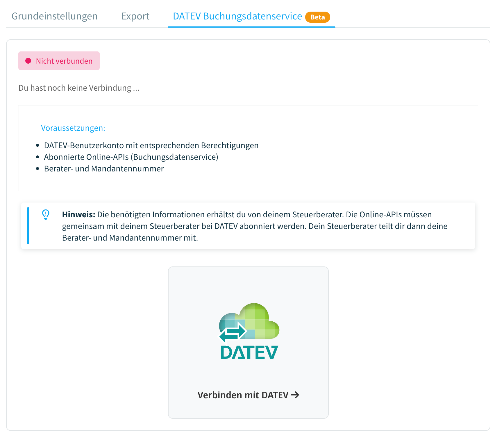Click the lightbulb icon in the Hinweis box
This screenshot has height=437, width=504.
click(46, 215)
